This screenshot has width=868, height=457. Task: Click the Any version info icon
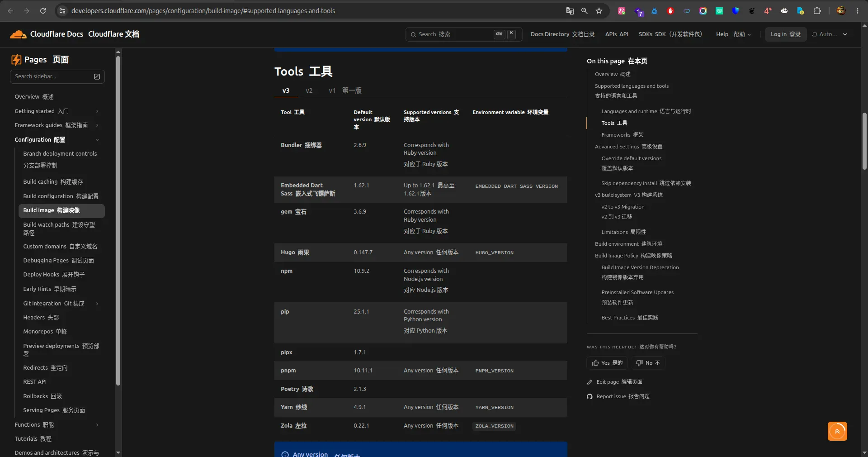285,454
